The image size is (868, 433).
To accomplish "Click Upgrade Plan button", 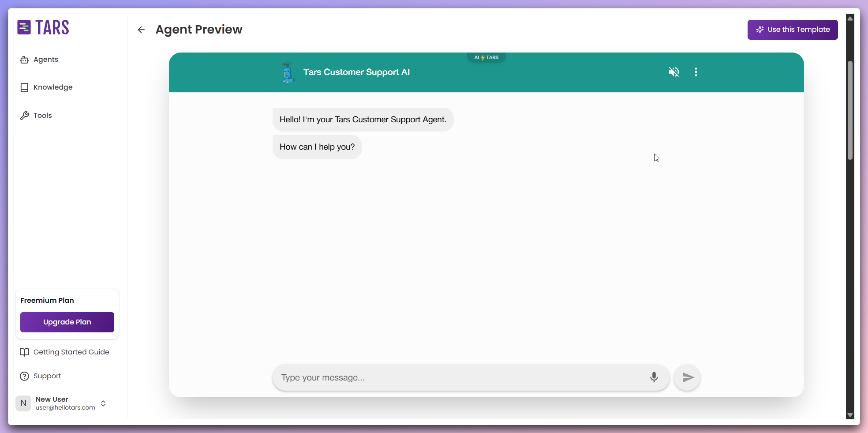I will point(67,322).
